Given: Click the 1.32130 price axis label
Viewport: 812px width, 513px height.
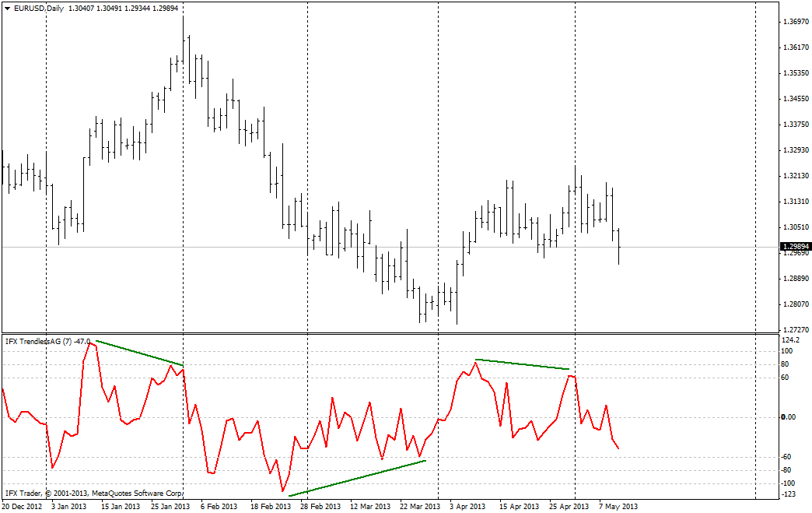Looking at the screenshot, I should click(x=795, y=176).
